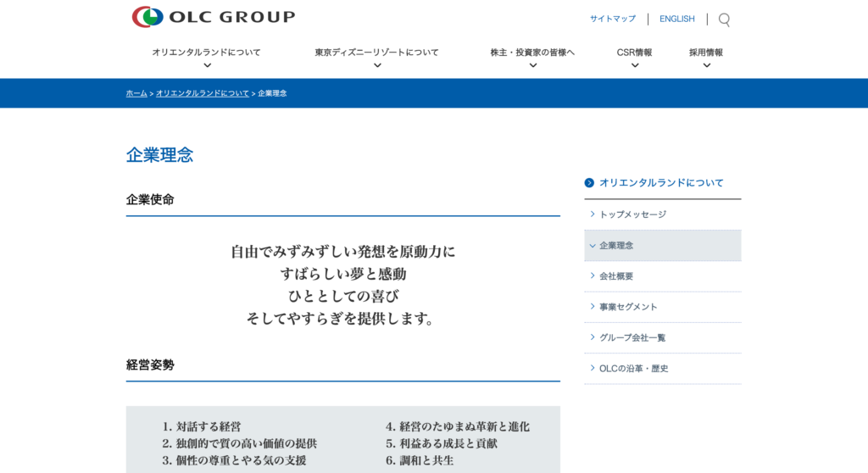Open sidebar heading オリエンタルランドについて
868x473 pixels.
pos(661,183)
